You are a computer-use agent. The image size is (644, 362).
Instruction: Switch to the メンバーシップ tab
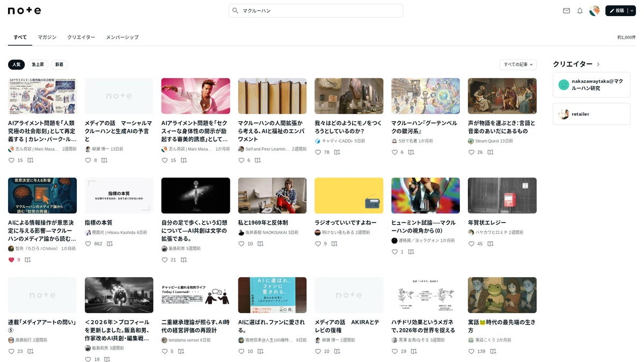click(122, 37)
